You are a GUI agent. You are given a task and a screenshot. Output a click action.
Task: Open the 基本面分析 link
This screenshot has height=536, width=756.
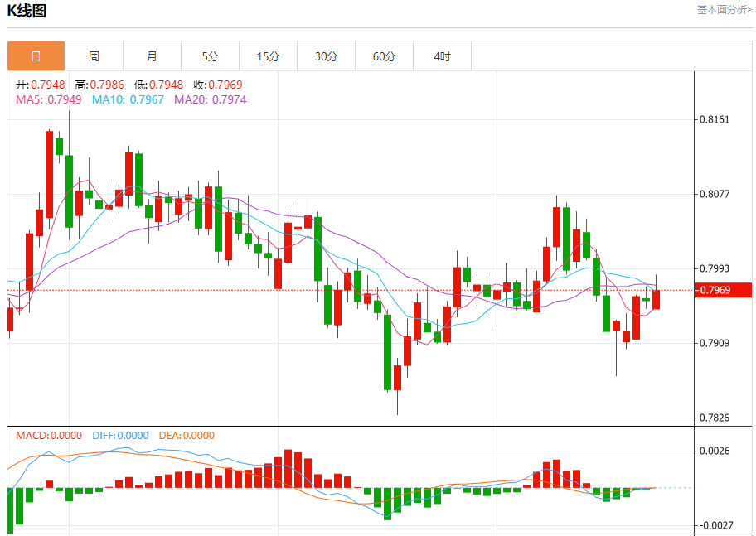[x=724, y=10]
